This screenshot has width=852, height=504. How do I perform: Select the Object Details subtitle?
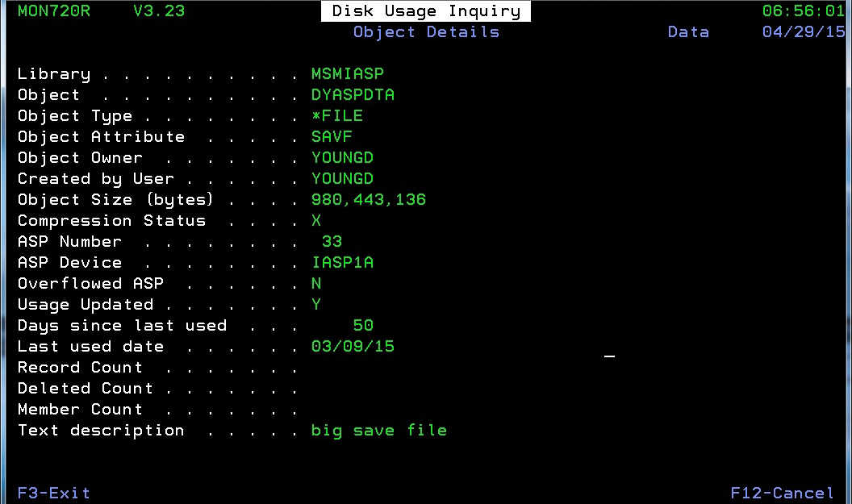coord(426,32)
